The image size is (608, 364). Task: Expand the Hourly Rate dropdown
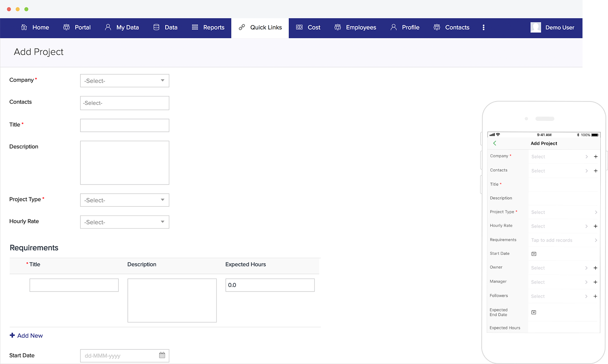[125, 222]
